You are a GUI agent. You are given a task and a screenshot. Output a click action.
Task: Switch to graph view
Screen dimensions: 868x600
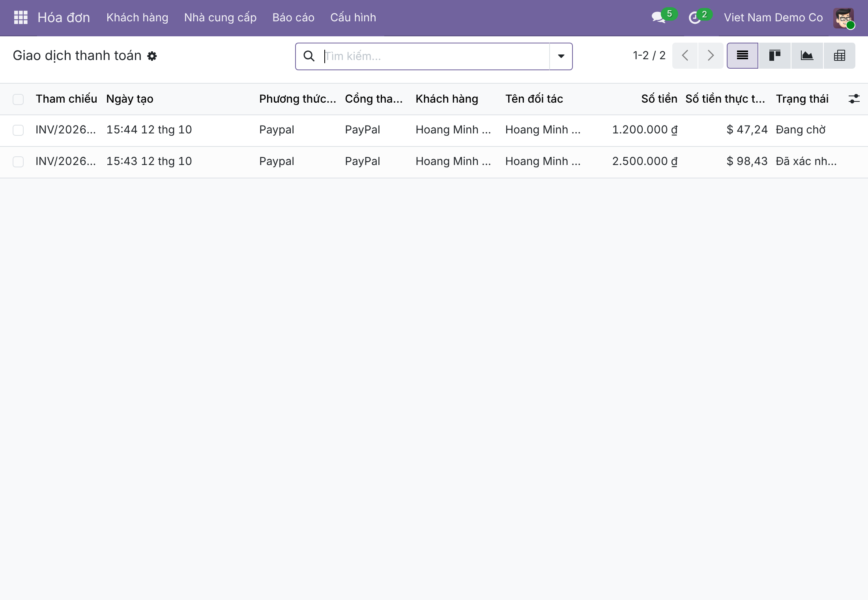[807, 56]
